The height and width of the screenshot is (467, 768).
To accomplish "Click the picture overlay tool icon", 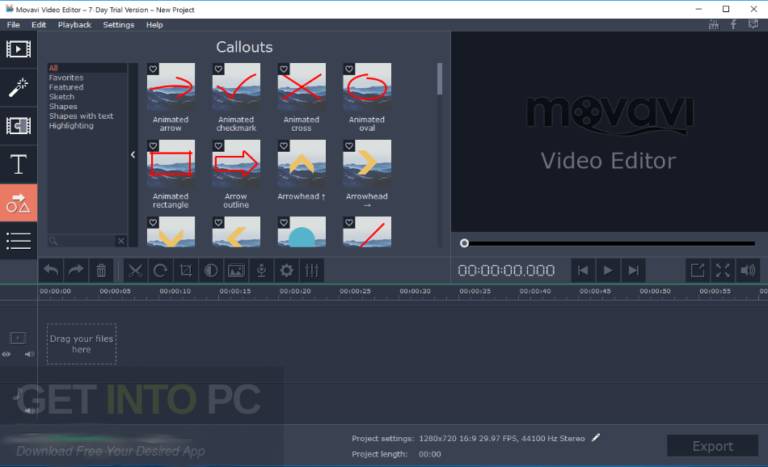I will coord(236,270).
